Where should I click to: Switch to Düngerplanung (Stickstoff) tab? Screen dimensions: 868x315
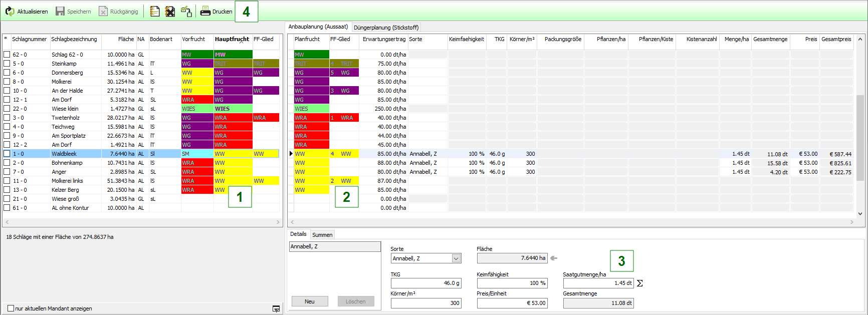(x=386, y=28)
